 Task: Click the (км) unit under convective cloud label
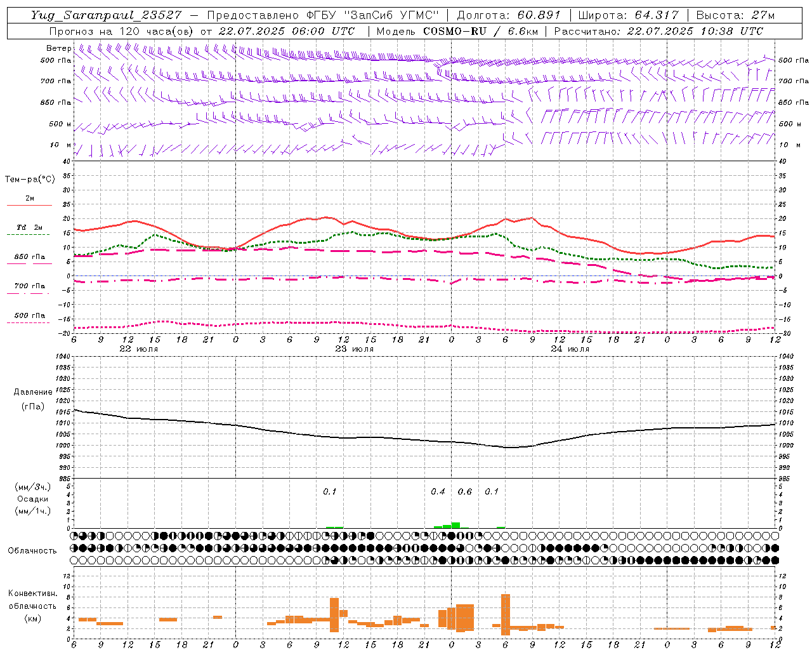(33, 618)
